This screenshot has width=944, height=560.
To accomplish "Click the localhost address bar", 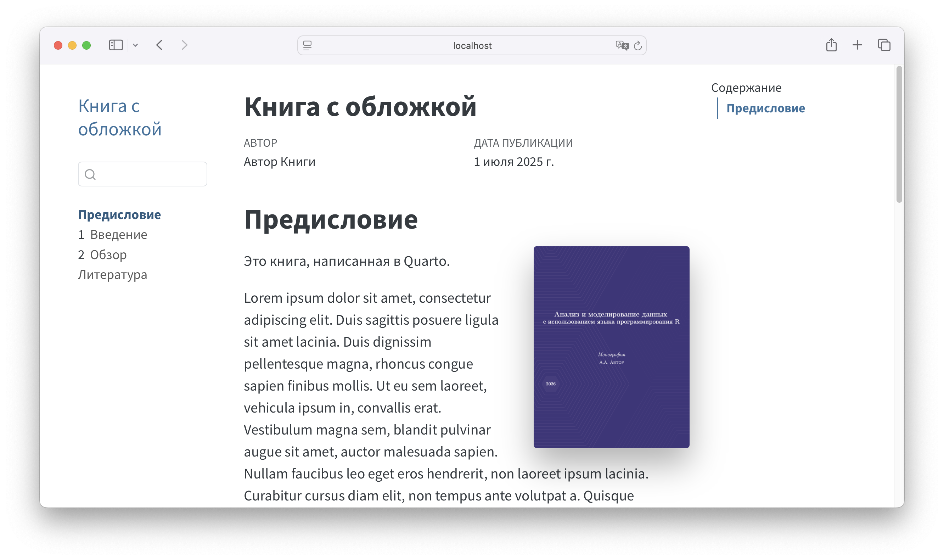I will coord(472,46).
